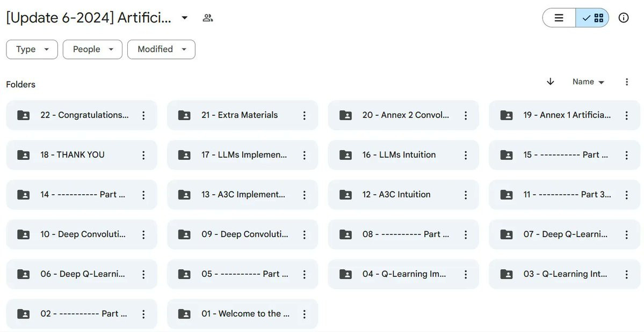Open the Modified filter dropdown

tap(161, 49)
